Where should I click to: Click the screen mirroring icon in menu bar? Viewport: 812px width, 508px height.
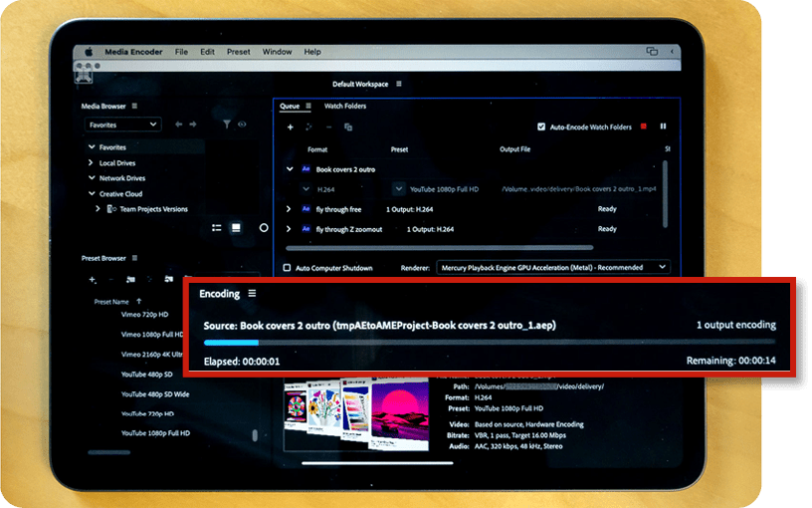[652, 51]
